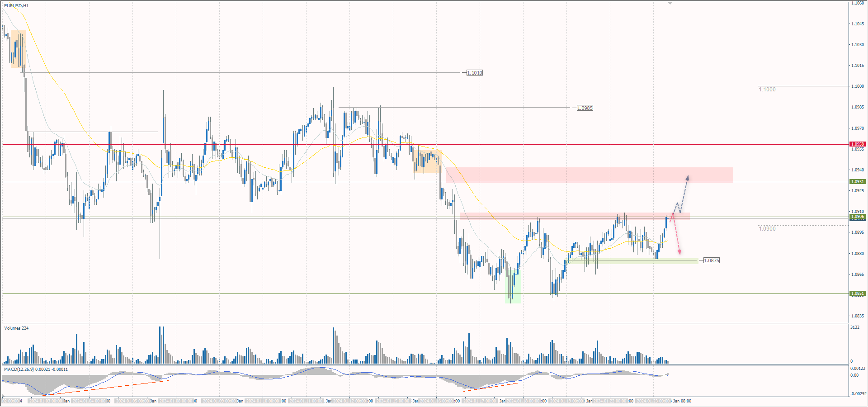Click the 1.0925 value on price scale

(x=858, y=191)
